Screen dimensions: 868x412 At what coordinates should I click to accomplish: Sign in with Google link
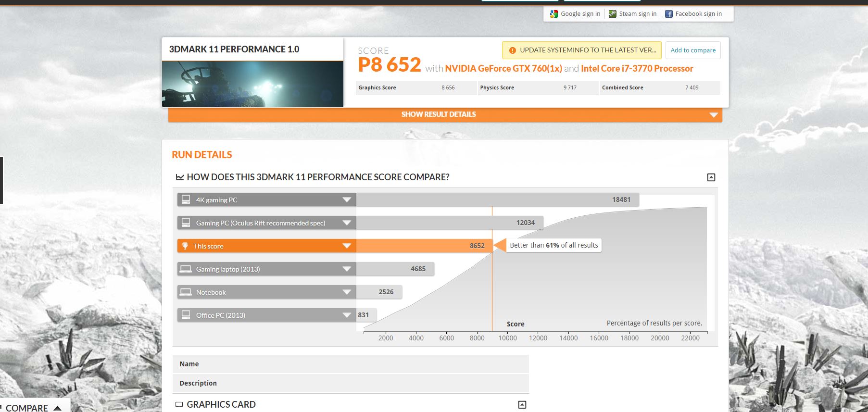[x=580, y=14]
